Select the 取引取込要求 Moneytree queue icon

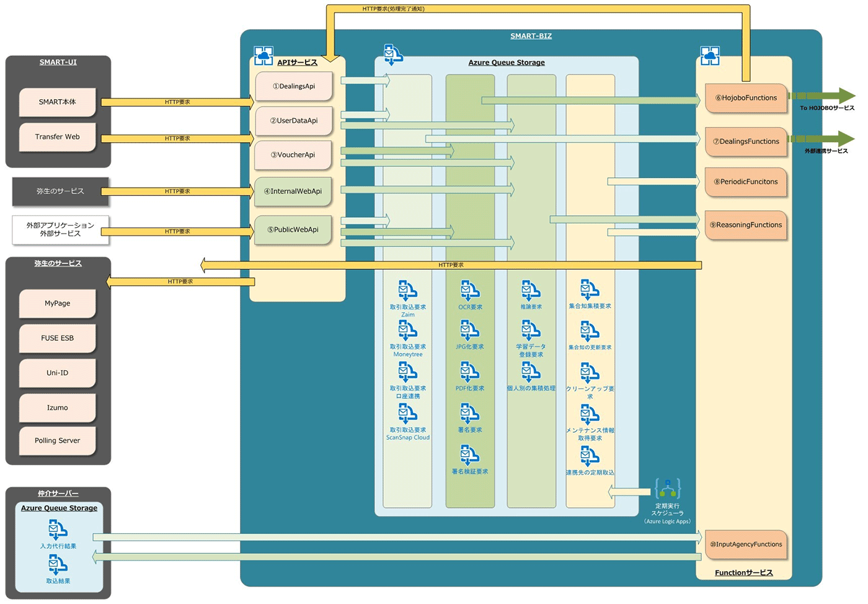pyautogui.click(x=407, y=331)
